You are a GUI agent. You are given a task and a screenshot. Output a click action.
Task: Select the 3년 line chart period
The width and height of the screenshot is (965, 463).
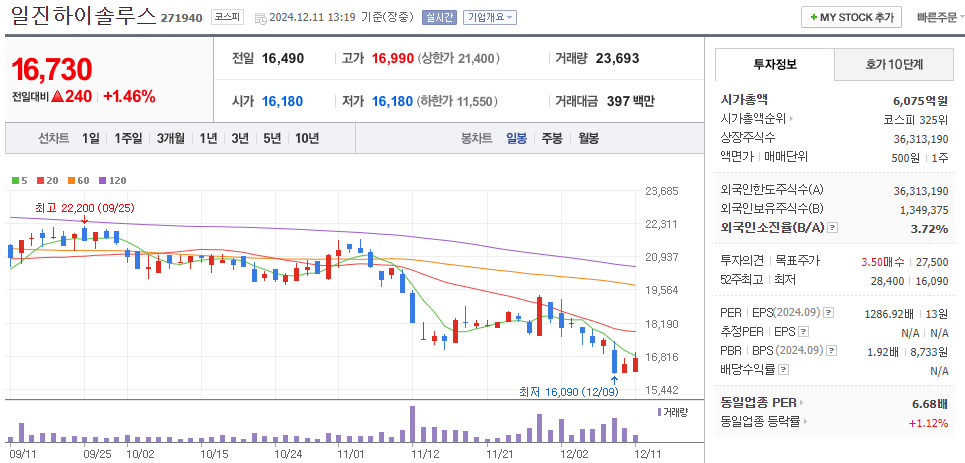tap(240, 139)
